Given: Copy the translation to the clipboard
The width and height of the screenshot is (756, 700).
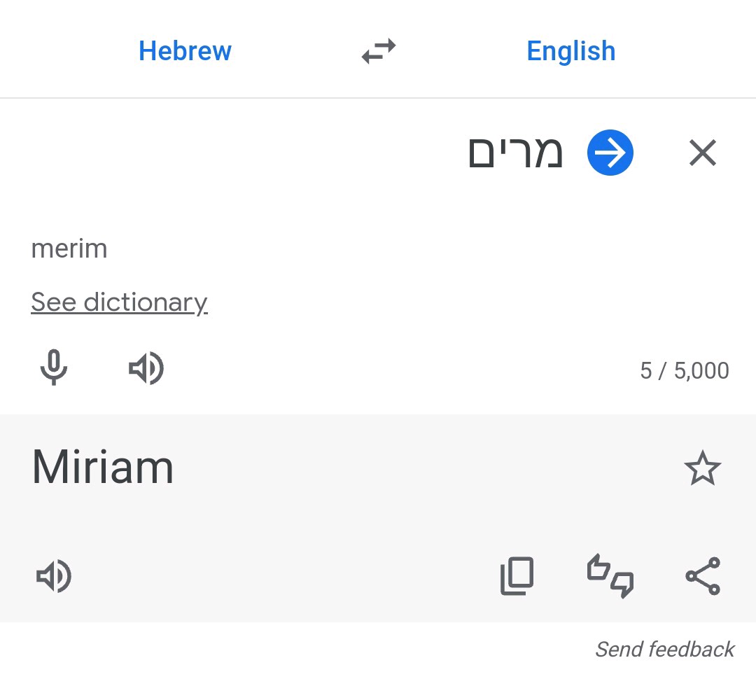Looking at the screenshot, I should click(x=517, y=576).
